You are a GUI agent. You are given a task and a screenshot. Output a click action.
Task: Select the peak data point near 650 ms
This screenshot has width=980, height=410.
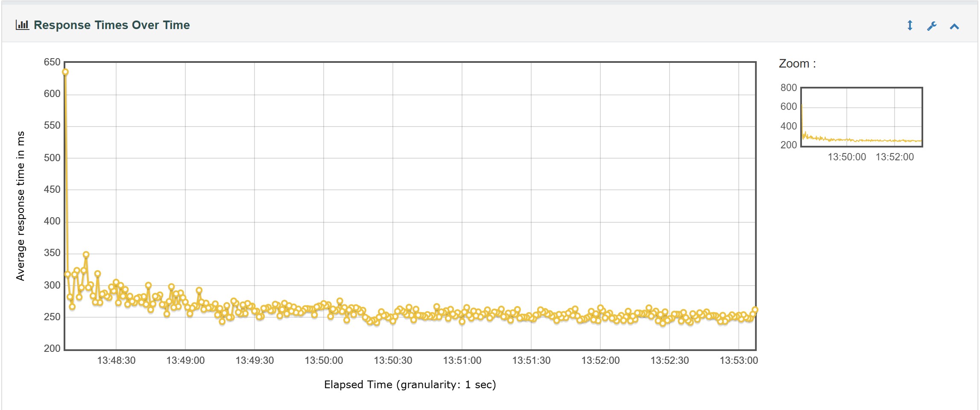click(65, 72)
